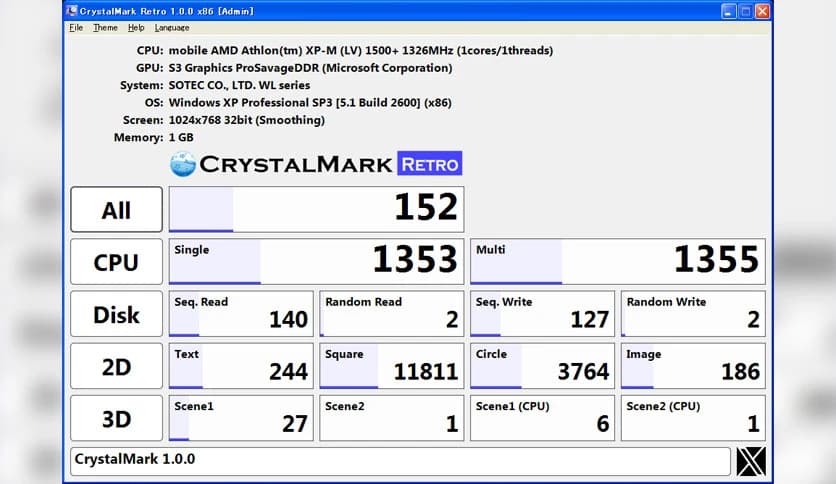This screenshot has width=836, height=484.
Task: Maximize the CrystalMark Retro window
Action: pyautogui.click(x=745, y=11)
